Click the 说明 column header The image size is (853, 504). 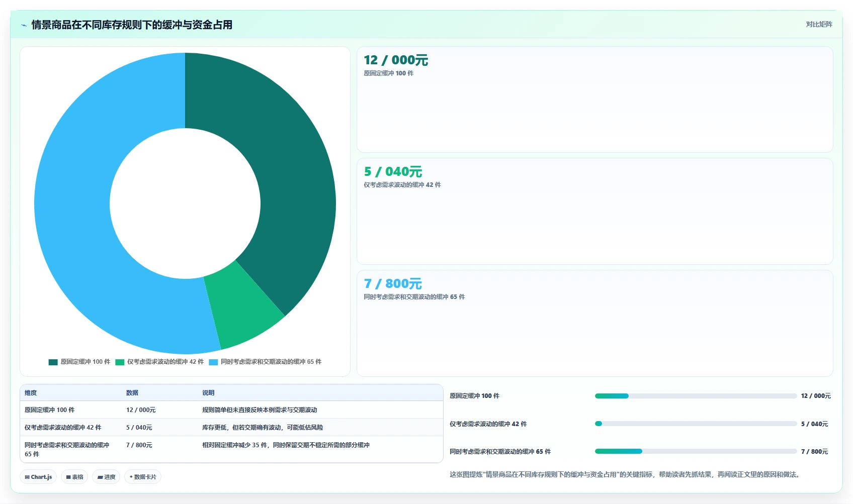tap(208, 393)
